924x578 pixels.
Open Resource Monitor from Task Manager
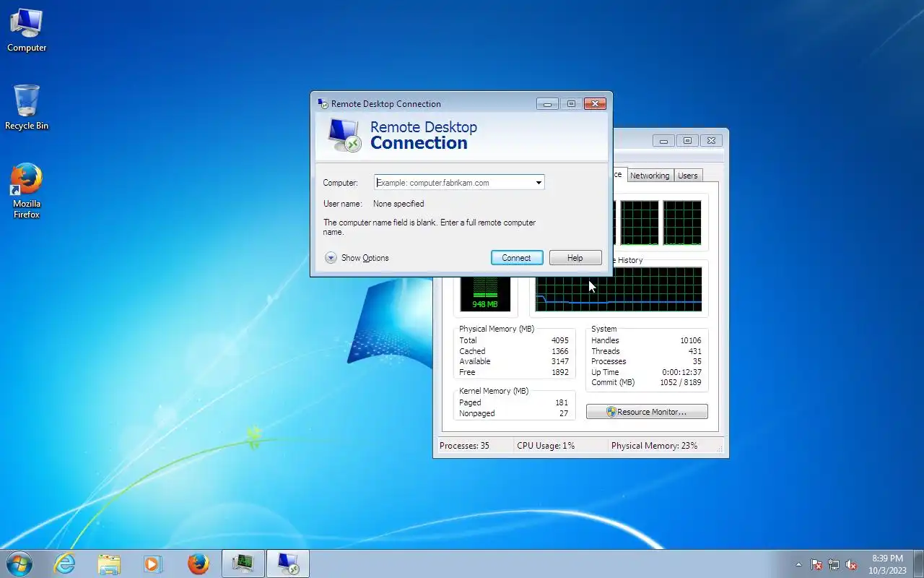[x=647, y=412]
